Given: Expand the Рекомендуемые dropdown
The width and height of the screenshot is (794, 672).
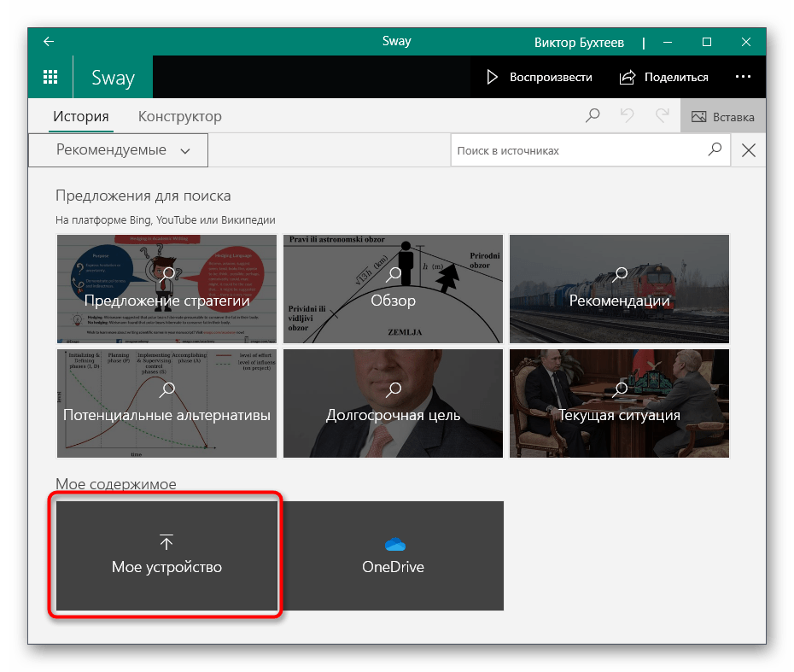Looking at the screenshot, I should click(119, 150).
